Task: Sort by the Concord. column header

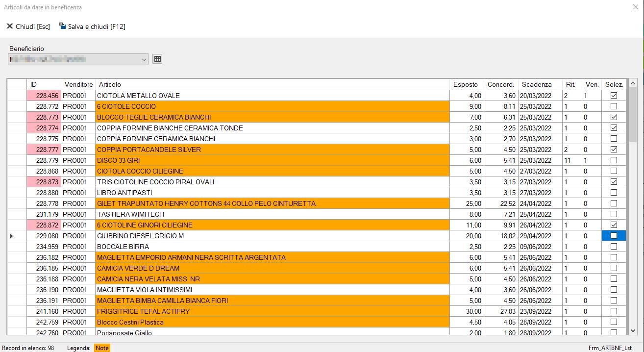Action: point(500,84)
